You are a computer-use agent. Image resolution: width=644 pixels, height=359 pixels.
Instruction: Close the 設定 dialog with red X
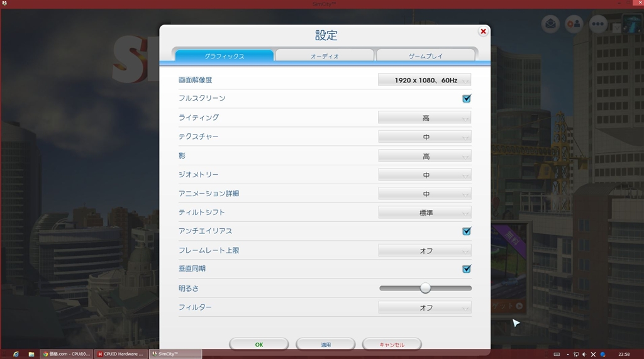[483, 31]
